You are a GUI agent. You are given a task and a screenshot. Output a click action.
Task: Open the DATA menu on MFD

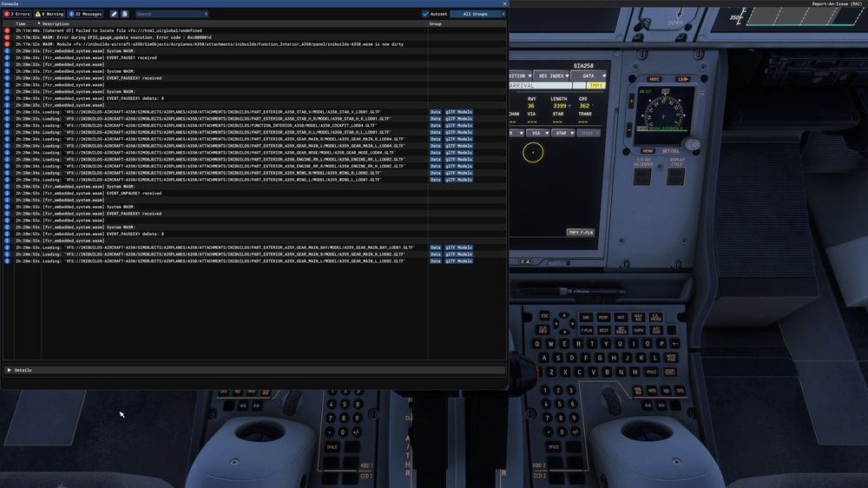[591, 76]
